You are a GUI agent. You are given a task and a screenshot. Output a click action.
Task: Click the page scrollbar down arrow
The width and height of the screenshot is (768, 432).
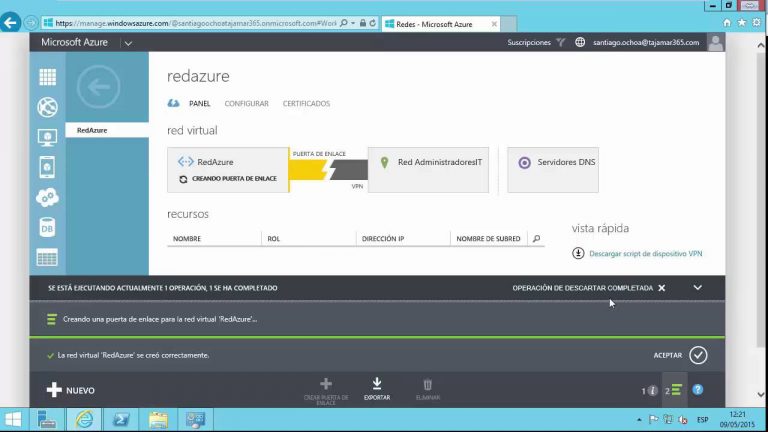click(761, 394)
